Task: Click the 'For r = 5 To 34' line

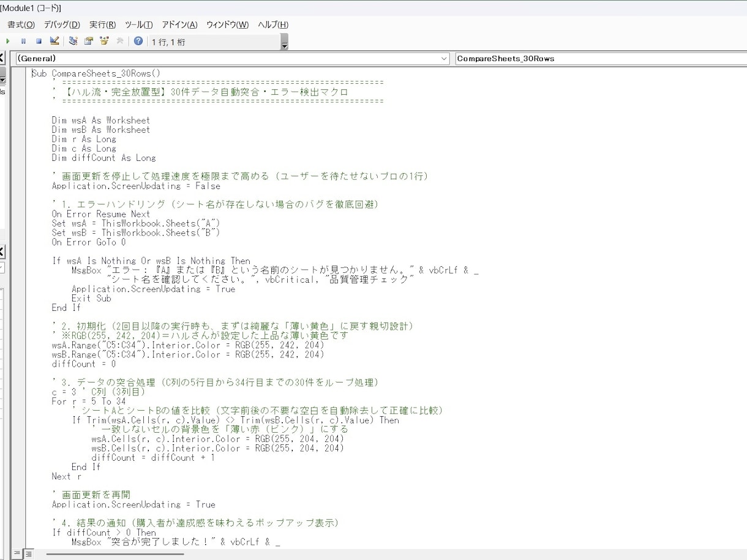Action: coord(89,401)
